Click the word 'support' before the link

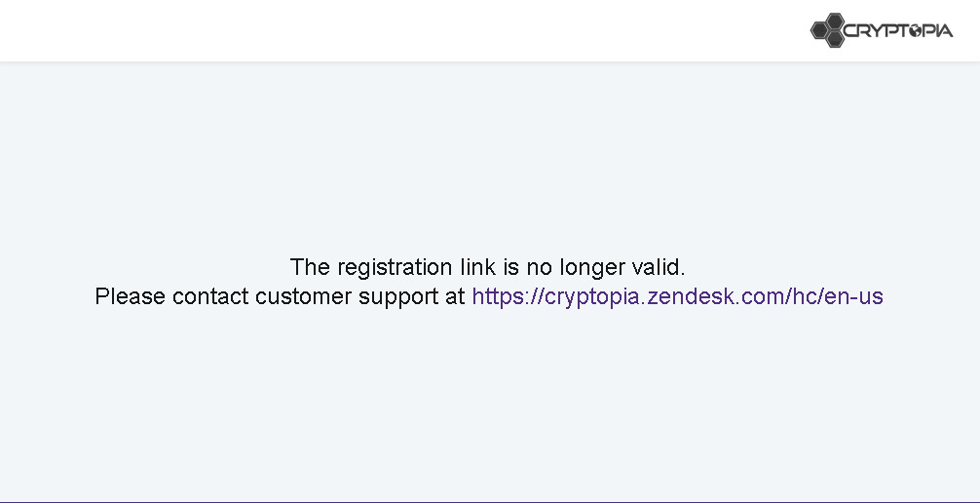point(398,297)
